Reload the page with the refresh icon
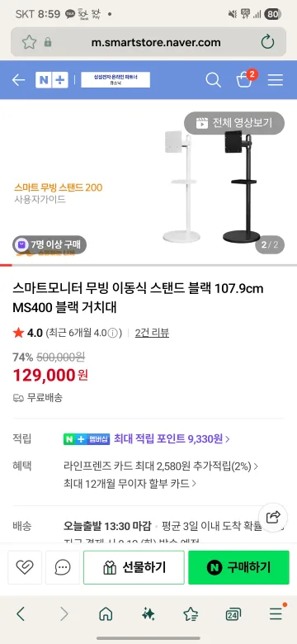This screenshot has height=644, width=297. (x=267, y=42)
